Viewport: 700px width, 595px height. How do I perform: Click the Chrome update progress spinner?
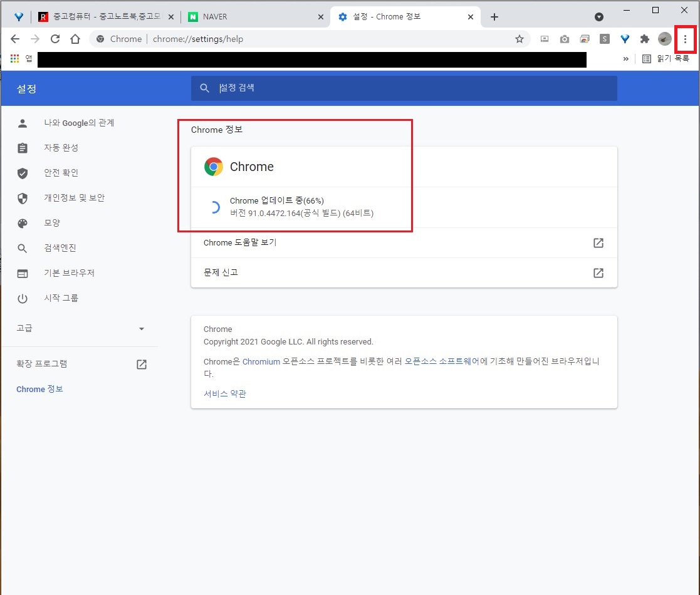pos(214,207)
